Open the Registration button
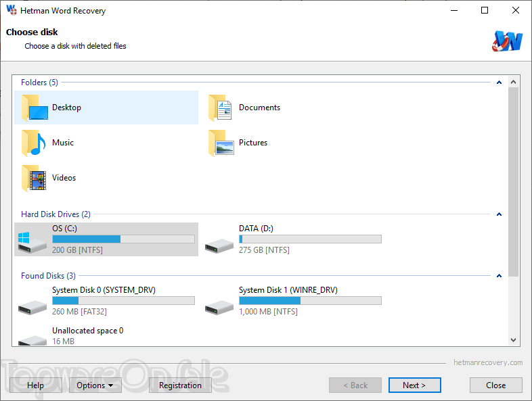Image resolution: width=532 pixels, height=401 pixels. (180, 385)
